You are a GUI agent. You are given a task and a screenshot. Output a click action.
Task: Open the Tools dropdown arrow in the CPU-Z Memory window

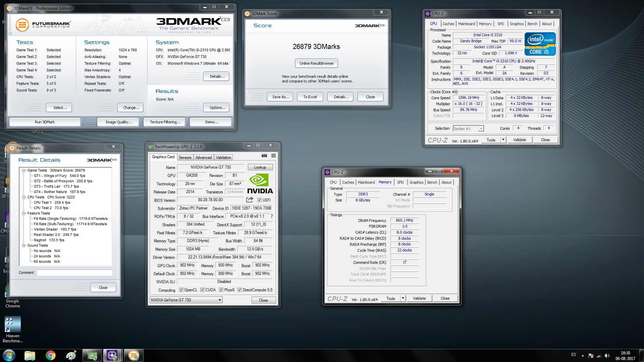(403, 298)
